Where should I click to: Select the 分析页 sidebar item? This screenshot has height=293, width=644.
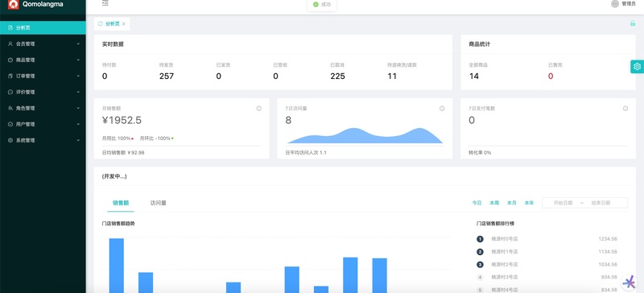(43, 28)
